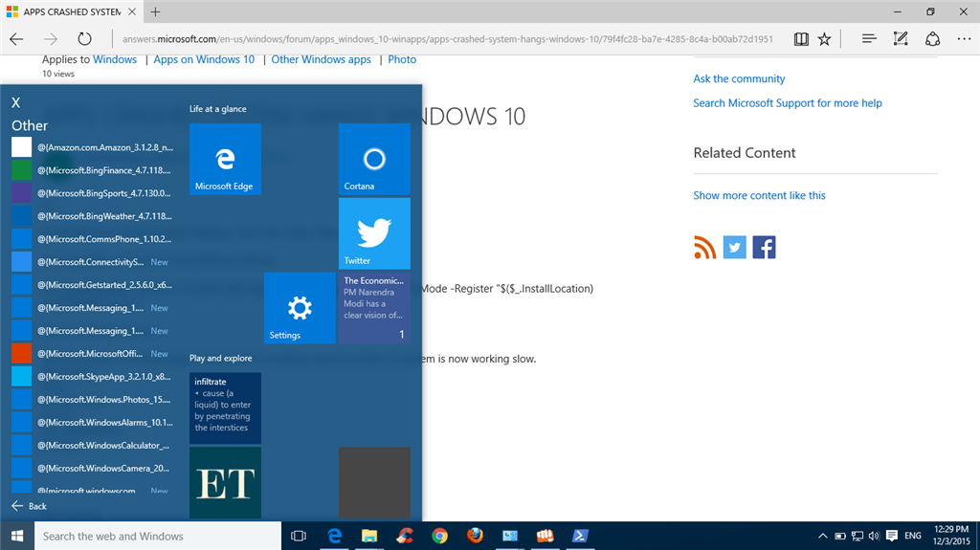Open the Windows link

(x=115, y=59)
